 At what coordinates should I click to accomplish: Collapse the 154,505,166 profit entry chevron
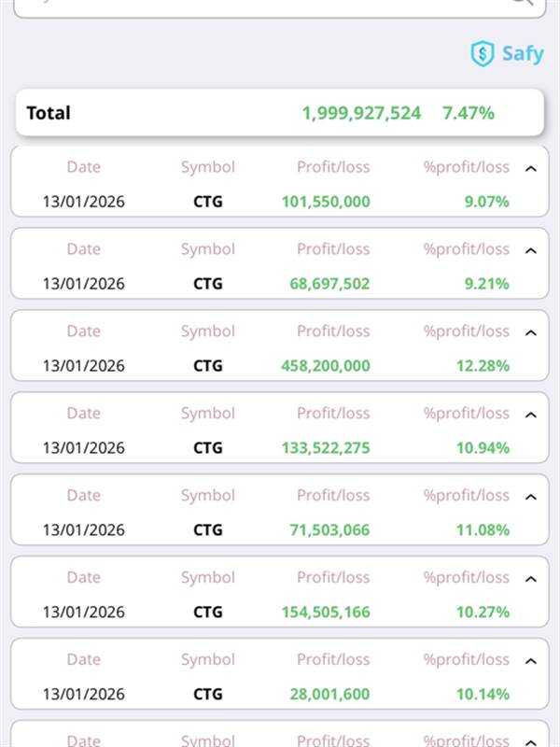pyautogui.click(x=531, y=579)
